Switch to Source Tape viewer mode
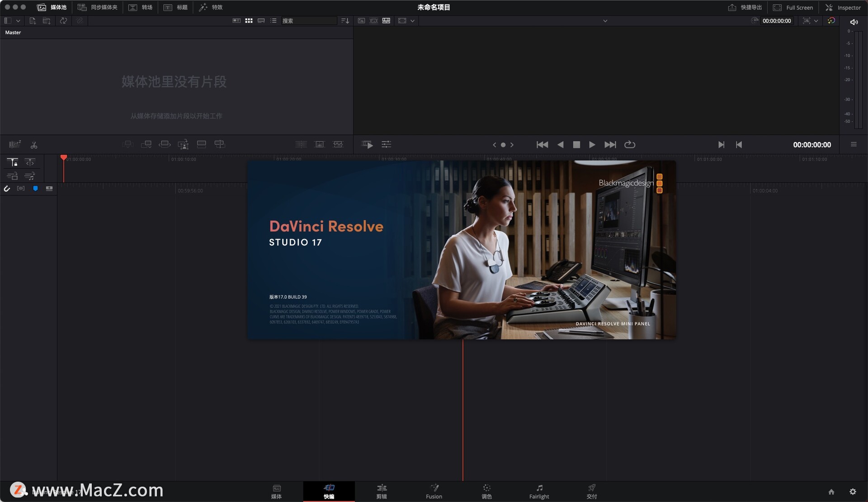This screenshot has width=868, height=502. click(374, 21)
